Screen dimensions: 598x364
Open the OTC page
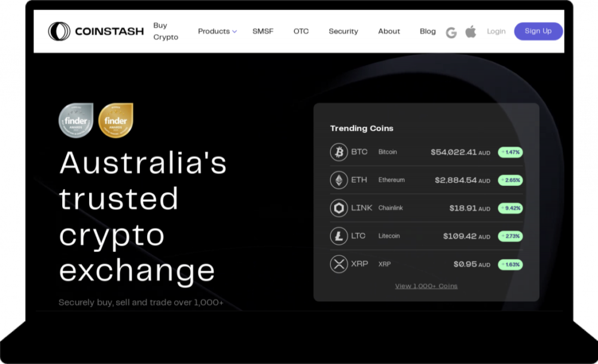coord(301,31)
